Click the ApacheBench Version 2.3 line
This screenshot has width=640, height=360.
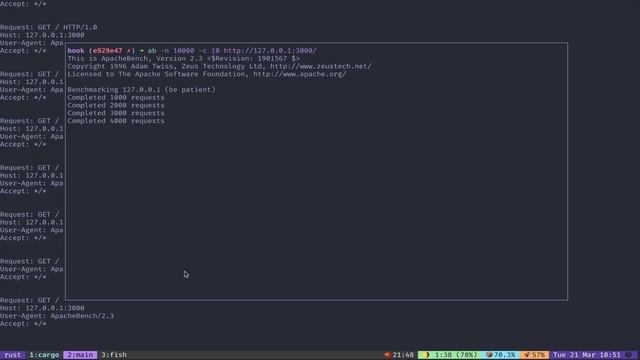pyautogui.click(x=184, y=58)
